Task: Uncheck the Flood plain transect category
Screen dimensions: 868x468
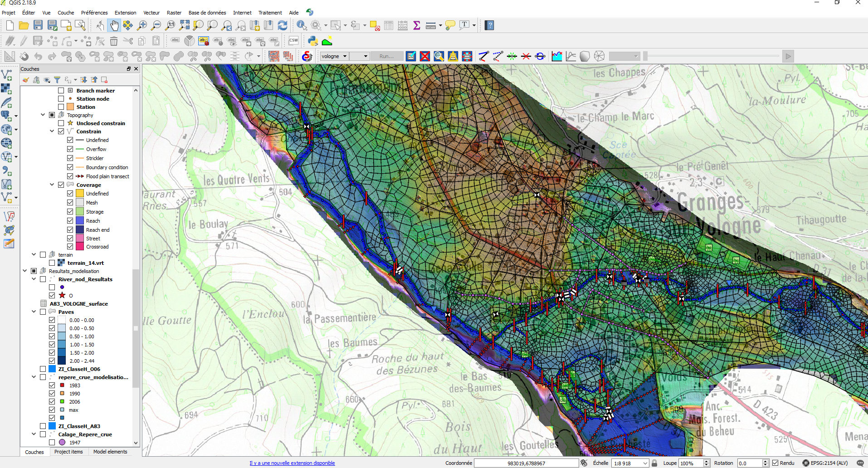Action: 70,176
